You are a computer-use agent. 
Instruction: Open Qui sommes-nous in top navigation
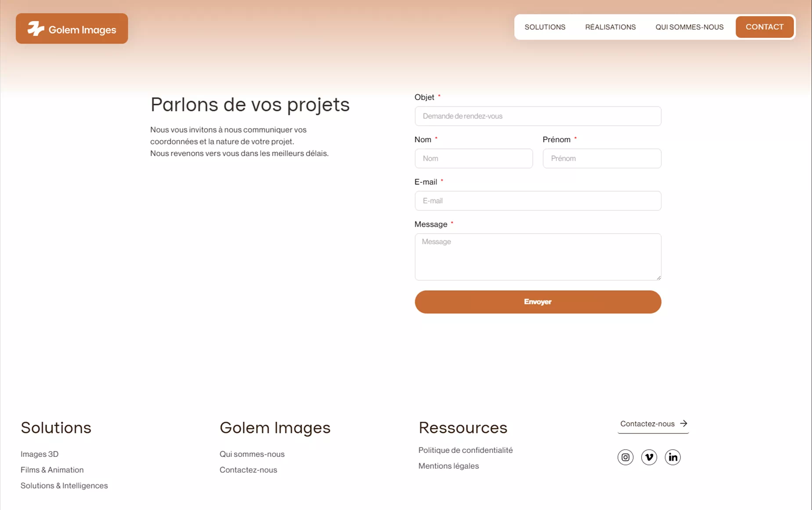click(x=689, y=27)
